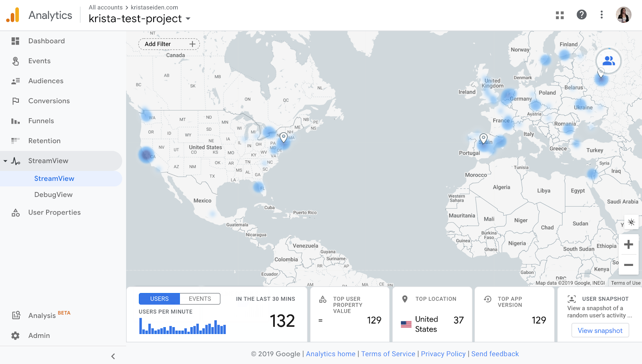642x364 pixels.
Task: Click the Send feedback link
Action: coord(495,354)
